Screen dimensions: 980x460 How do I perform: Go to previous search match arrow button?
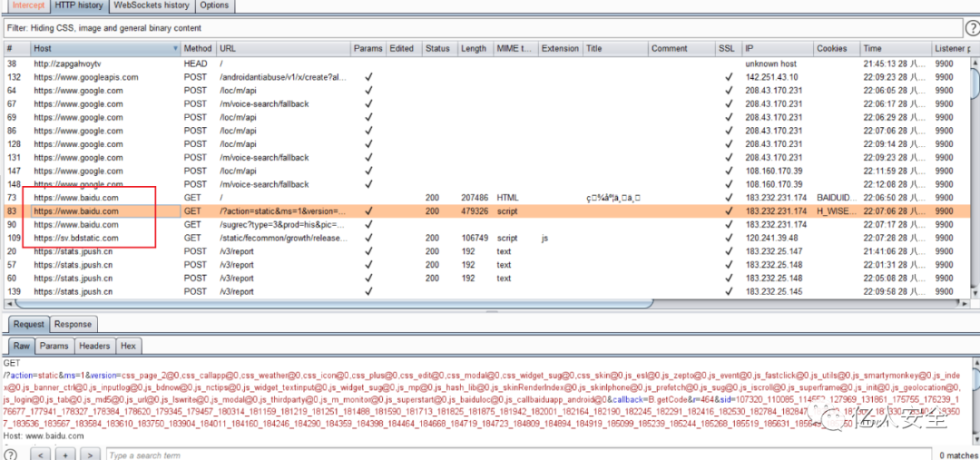click(x=41, y=455)
